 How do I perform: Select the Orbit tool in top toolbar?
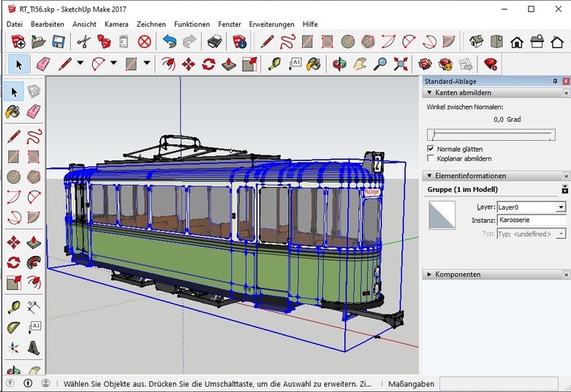click(x=340, y=64)
